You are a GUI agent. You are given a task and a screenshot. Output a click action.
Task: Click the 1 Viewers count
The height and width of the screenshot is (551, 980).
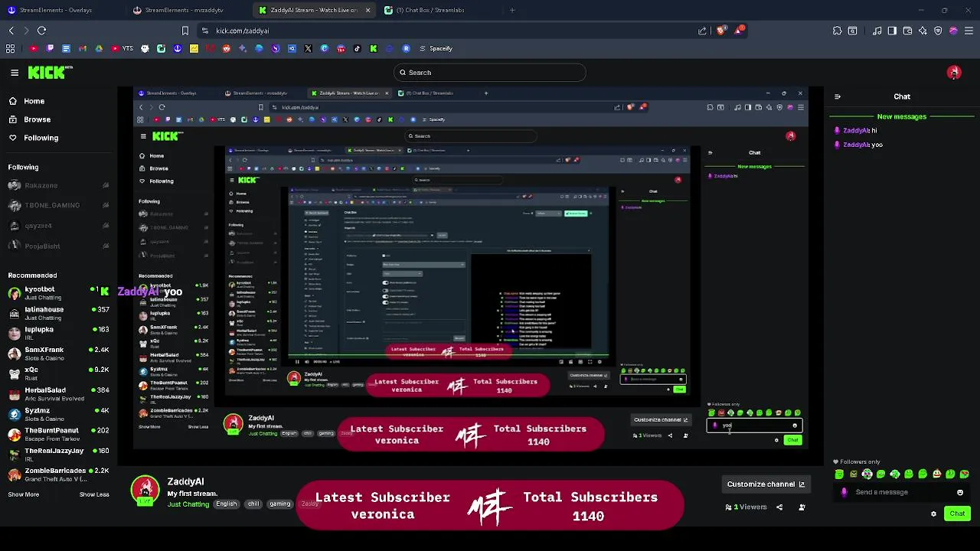pyautogui.click(x=746, y=507)
